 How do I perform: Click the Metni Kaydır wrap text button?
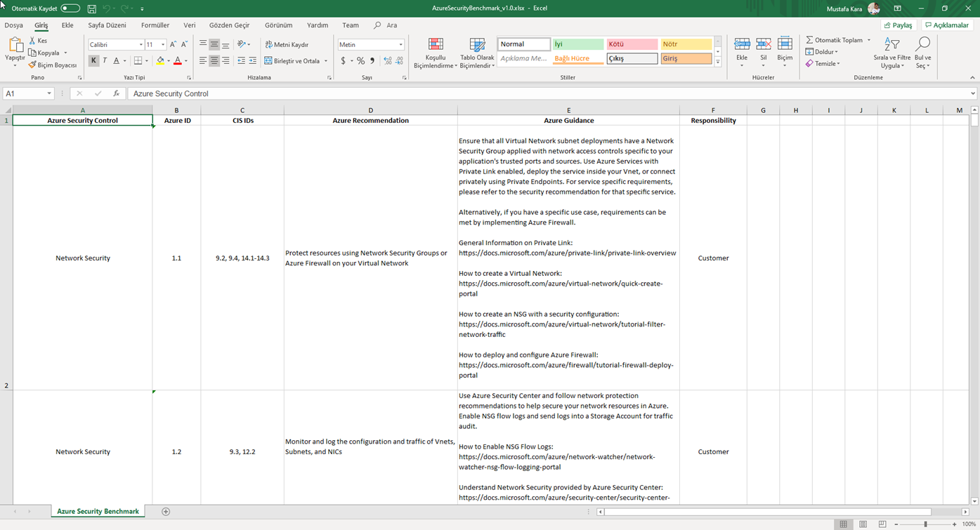click(x=287, y=44)
